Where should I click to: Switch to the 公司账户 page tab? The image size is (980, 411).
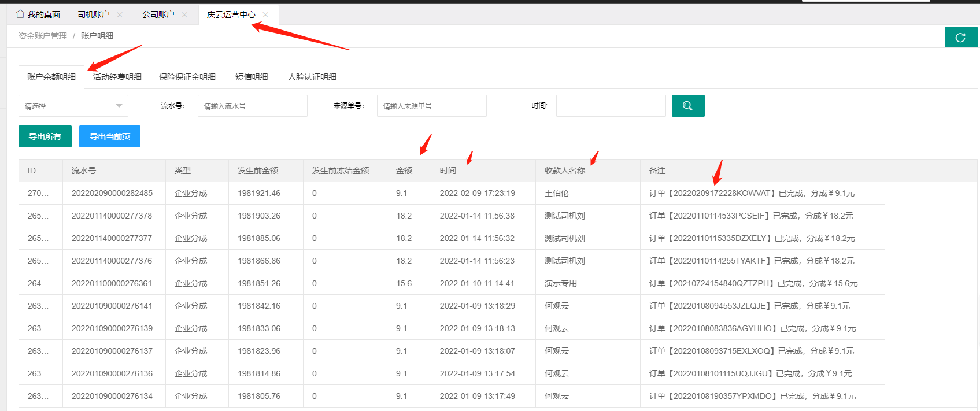coord(158,14)
